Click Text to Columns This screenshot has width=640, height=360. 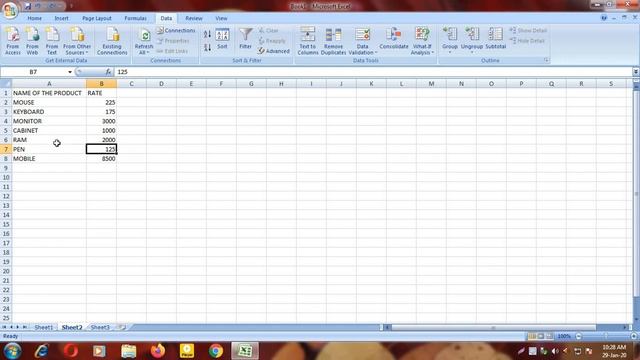308,40
